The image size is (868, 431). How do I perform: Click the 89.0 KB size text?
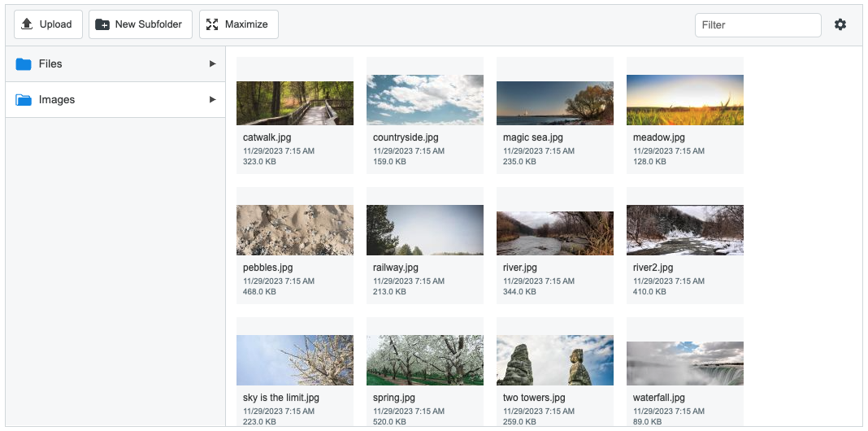648,422
